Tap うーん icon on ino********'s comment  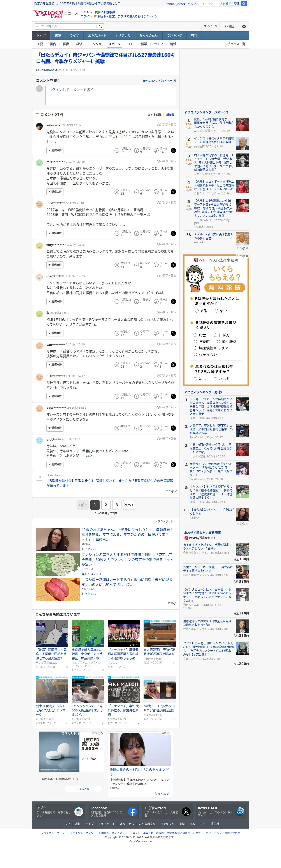[156, 233]
